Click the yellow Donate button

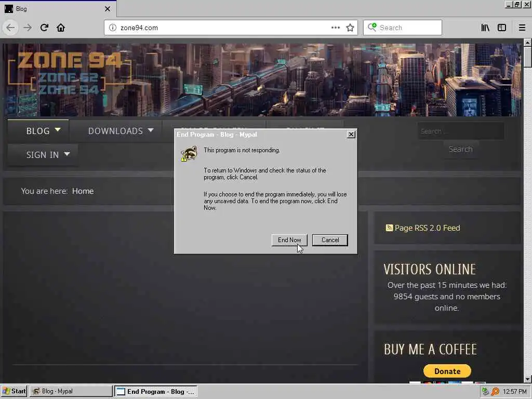tap(447, 371)
